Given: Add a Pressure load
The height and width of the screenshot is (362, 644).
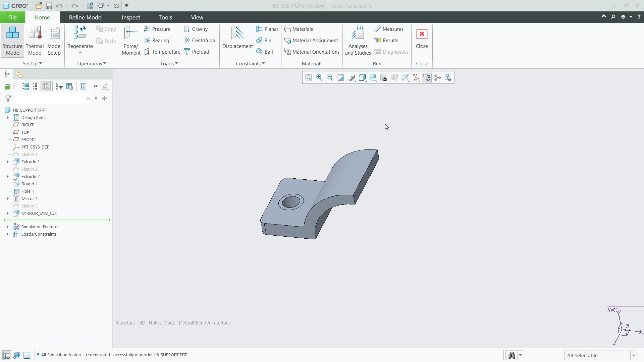Looking at the screenshot, I should (157, 29).
